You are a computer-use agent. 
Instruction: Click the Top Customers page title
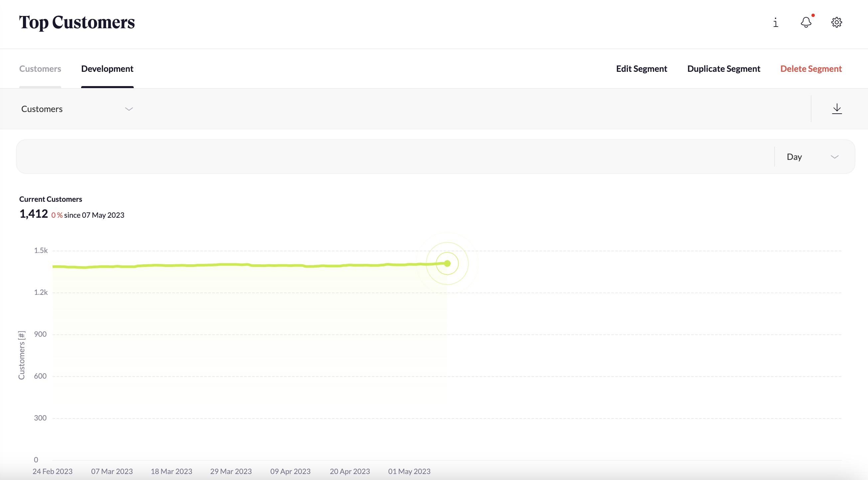(x=77, y=23)
